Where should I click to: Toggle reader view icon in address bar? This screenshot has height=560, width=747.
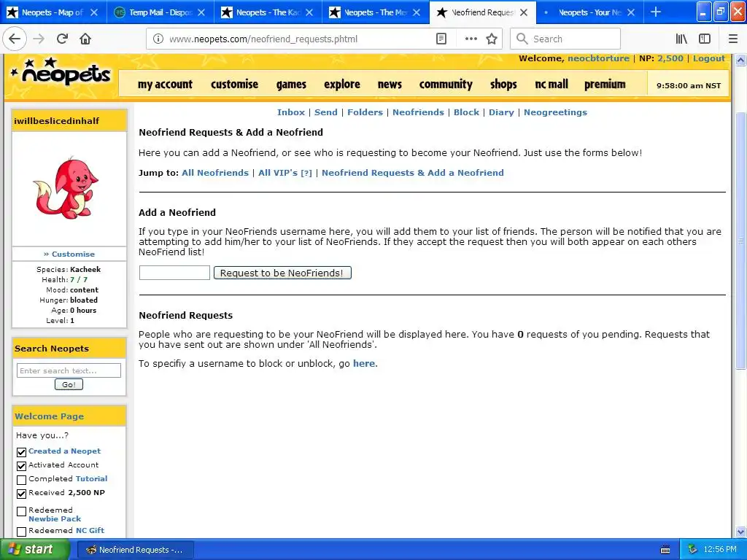point(441,39)
